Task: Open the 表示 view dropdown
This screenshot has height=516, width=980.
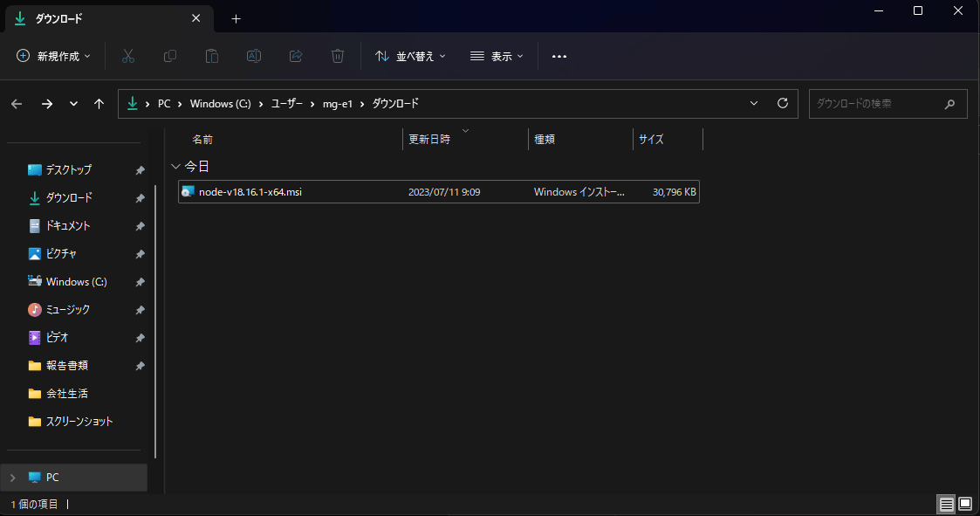Action: tap(497, 56)
